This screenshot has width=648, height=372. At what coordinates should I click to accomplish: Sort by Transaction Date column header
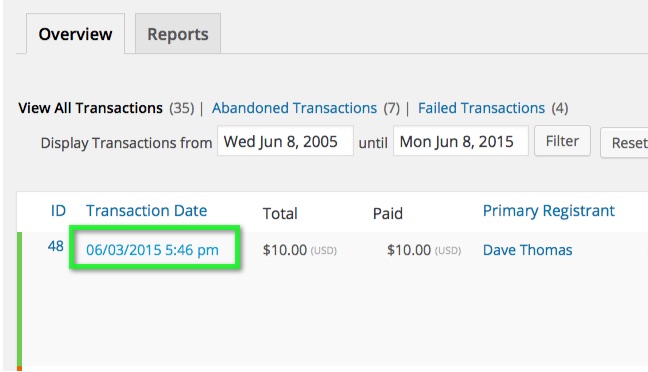tap(146, 211)
